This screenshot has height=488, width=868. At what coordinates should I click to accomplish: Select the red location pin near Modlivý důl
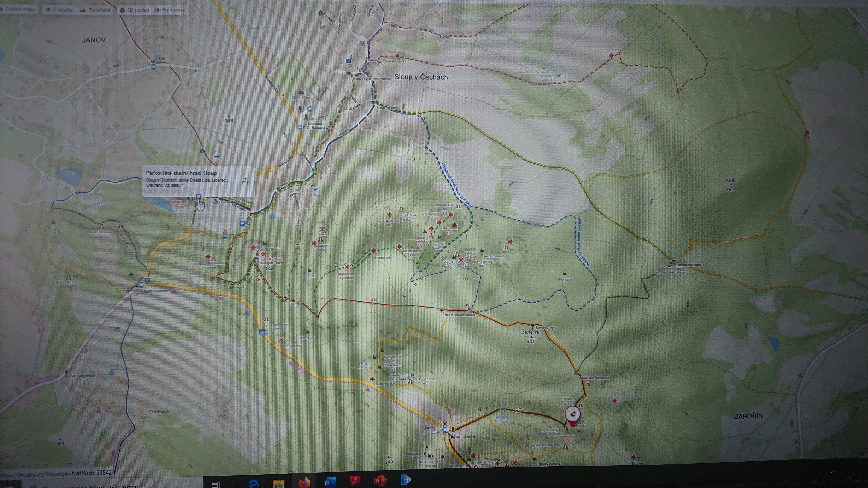point(572,417)
